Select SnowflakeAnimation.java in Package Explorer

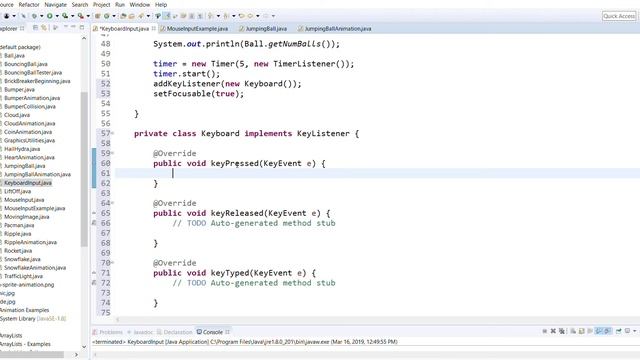coord(35,268)
